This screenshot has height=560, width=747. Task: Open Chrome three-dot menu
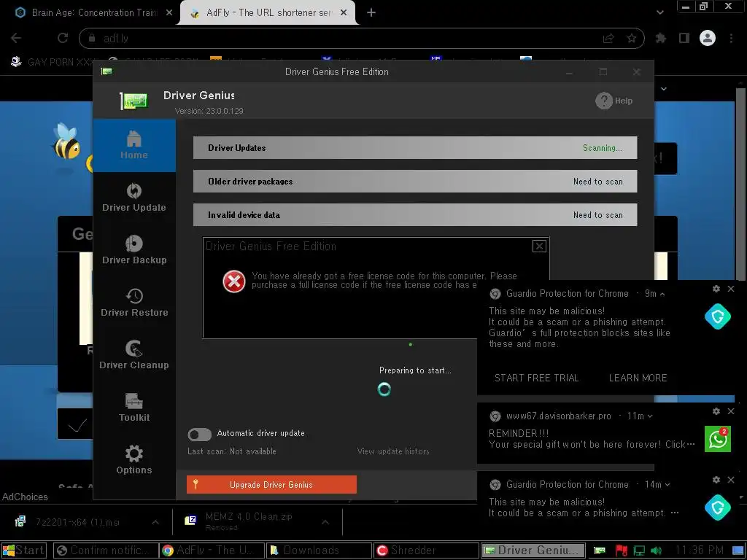pos(731,38)
